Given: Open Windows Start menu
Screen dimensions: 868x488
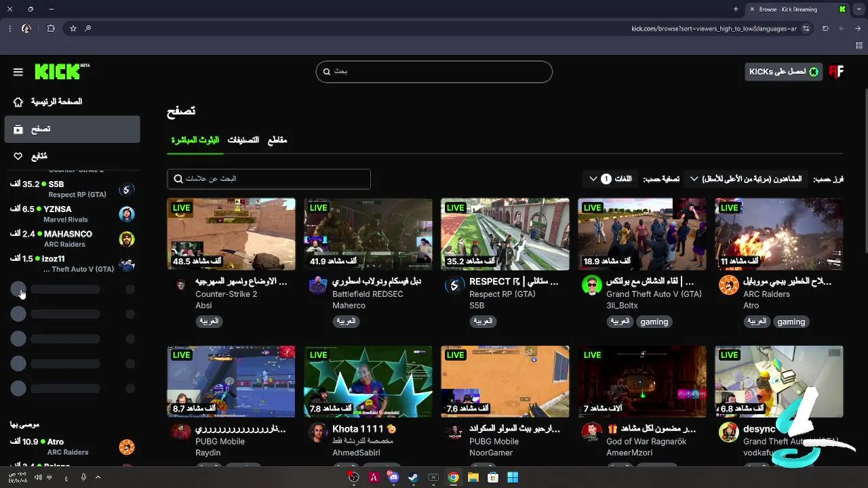Looking at the screenshot, I should [513, 477].
